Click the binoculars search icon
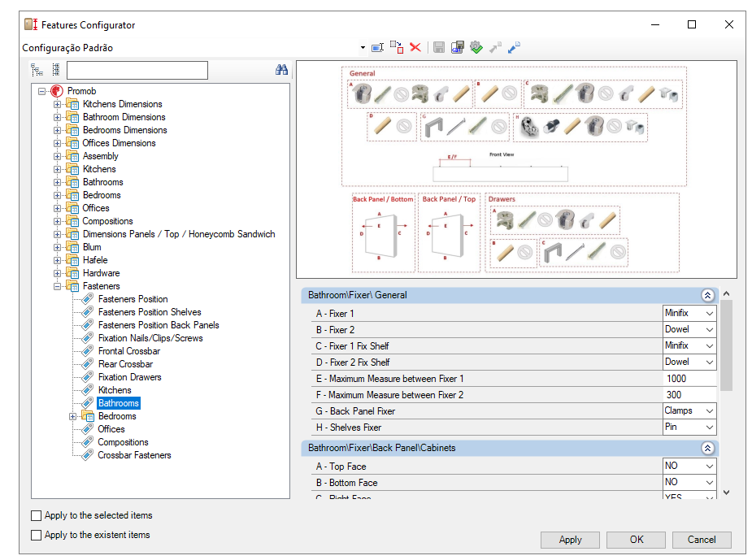Viewport: 752px width, 560px height. click(281, 70)
